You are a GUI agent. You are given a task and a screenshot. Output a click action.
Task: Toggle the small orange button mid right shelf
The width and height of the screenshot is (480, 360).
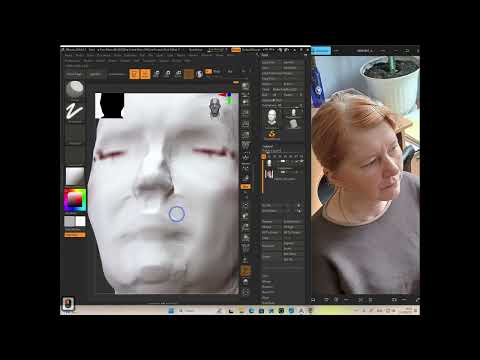(x=245, y=186)
